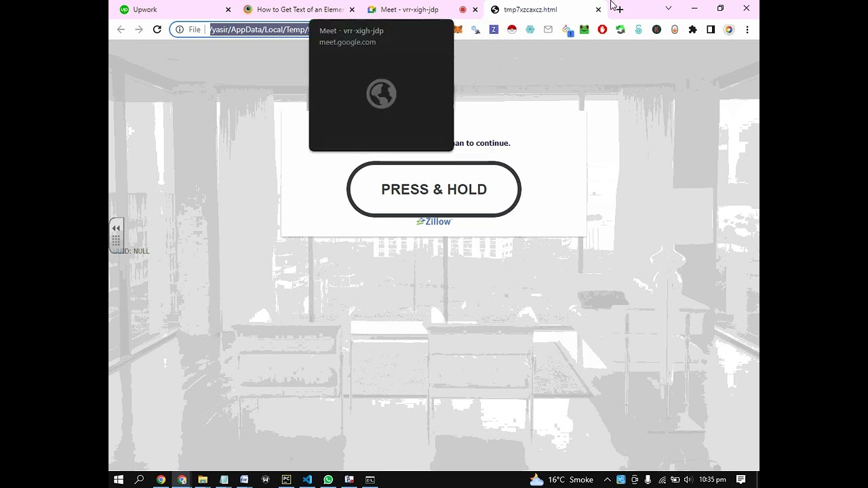Open the Chrome side panel icon
The width and height of the screenshot is (868, 488).
[711, 30]
